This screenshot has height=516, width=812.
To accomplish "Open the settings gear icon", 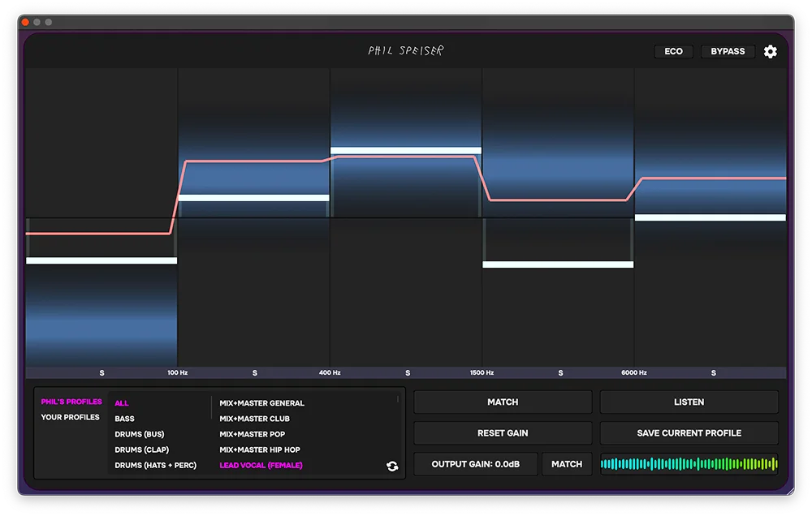I will tap(770, 51).
